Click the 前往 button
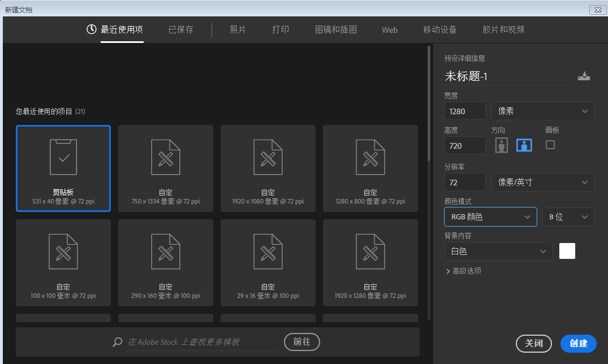The width and height of the screenshot is (608, 364). (x=301, y=341)
